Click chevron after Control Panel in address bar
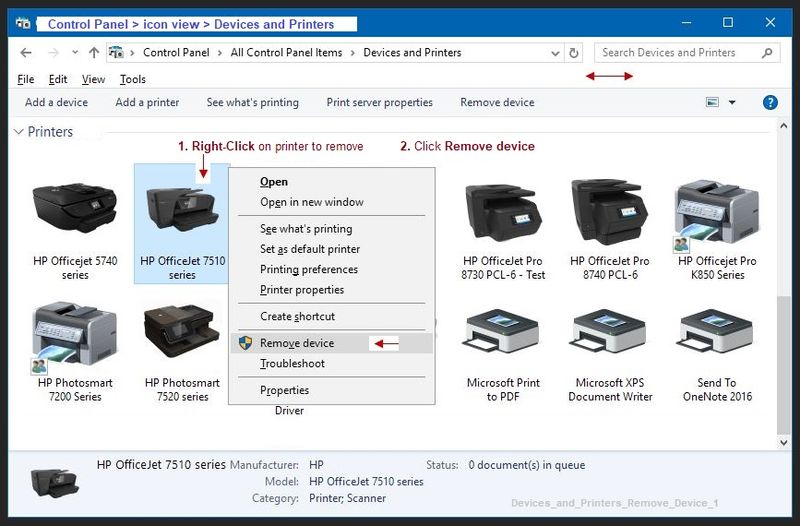The image size is (800, 526). pos(220,53)
